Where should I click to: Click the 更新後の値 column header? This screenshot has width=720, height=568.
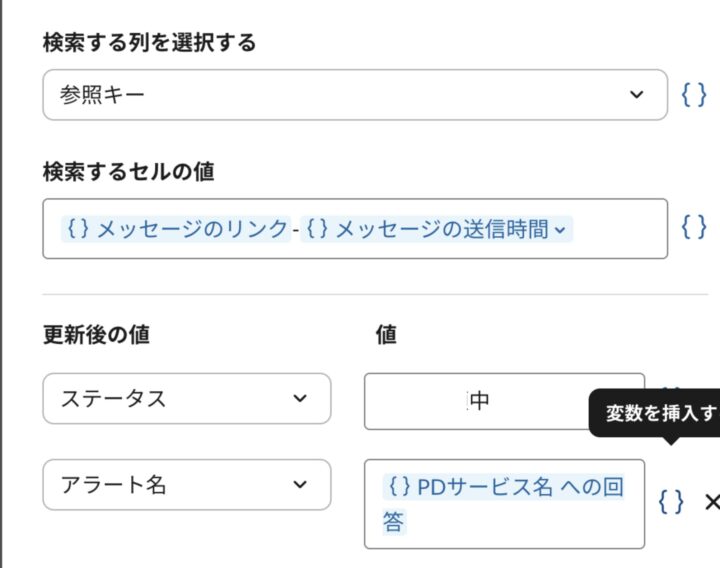pos(96,335)
